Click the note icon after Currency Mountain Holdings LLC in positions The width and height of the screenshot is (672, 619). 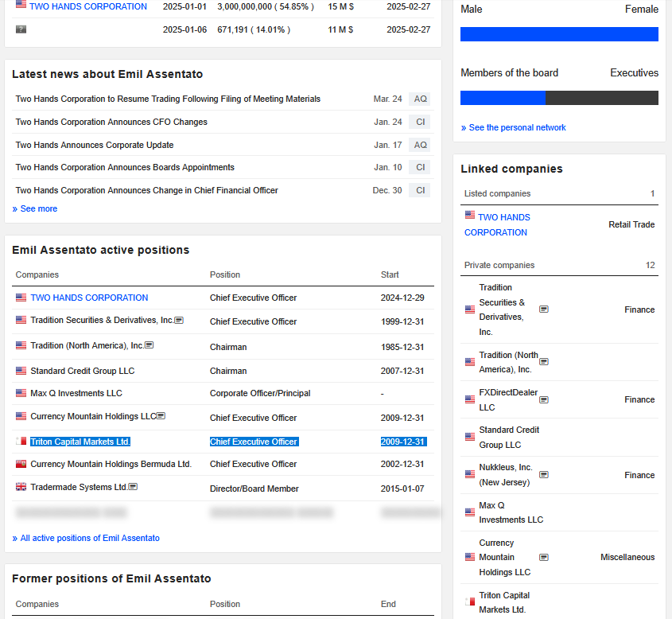pyautogui.click(x=161, y=416)
